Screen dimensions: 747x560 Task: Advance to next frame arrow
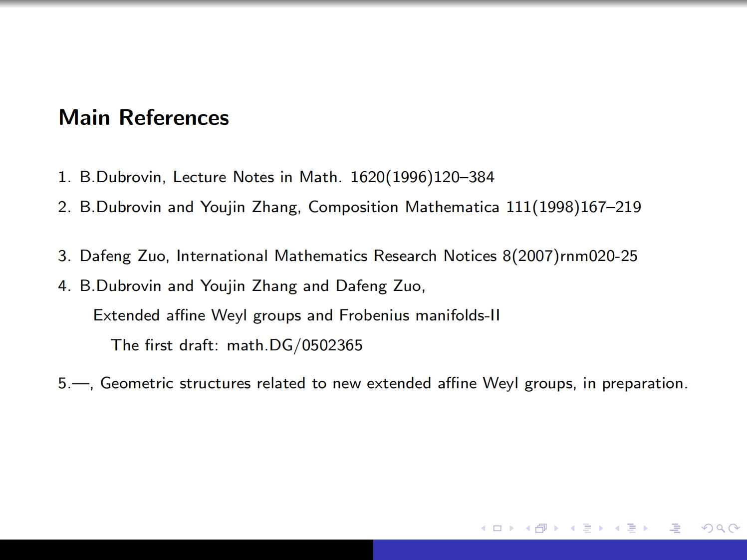[556, 528]
